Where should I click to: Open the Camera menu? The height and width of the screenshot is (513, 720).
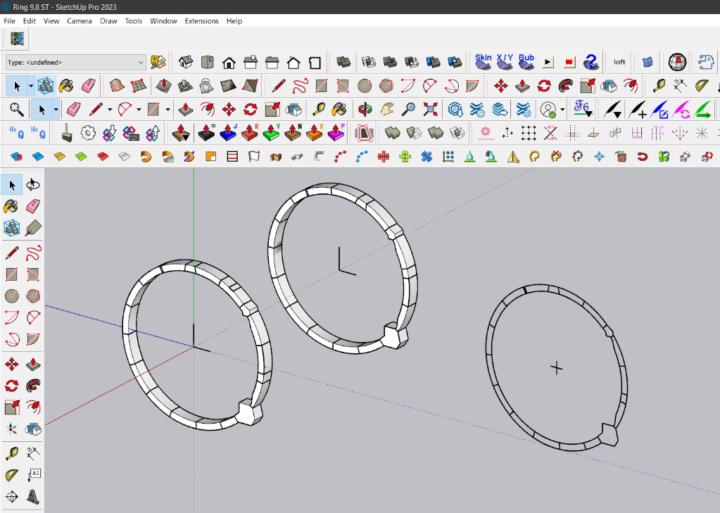(x=79, y=21)
